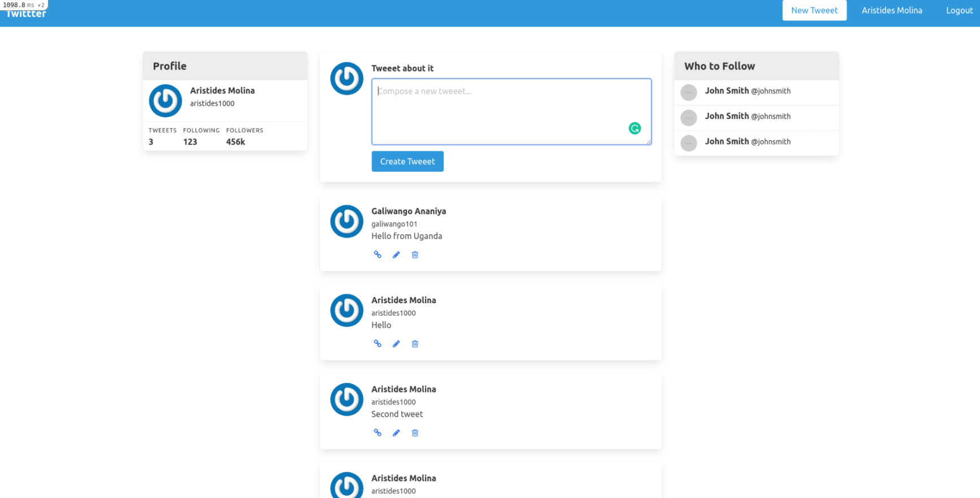This screenshot has height=498, width=980.
Task: Click link icon on "Second tweet"
Action: (x=378, y=433)
